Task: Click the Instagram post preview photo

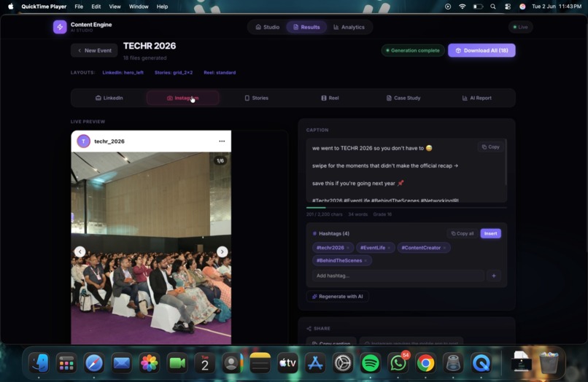Action: (x=151, y=248)
